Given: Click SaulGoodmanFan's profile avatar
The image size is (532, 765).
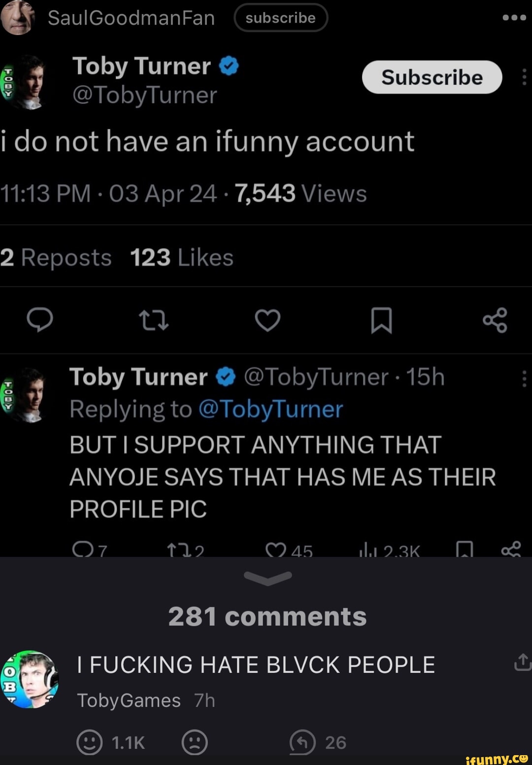Looking at the screenshot, I should 18,18.
